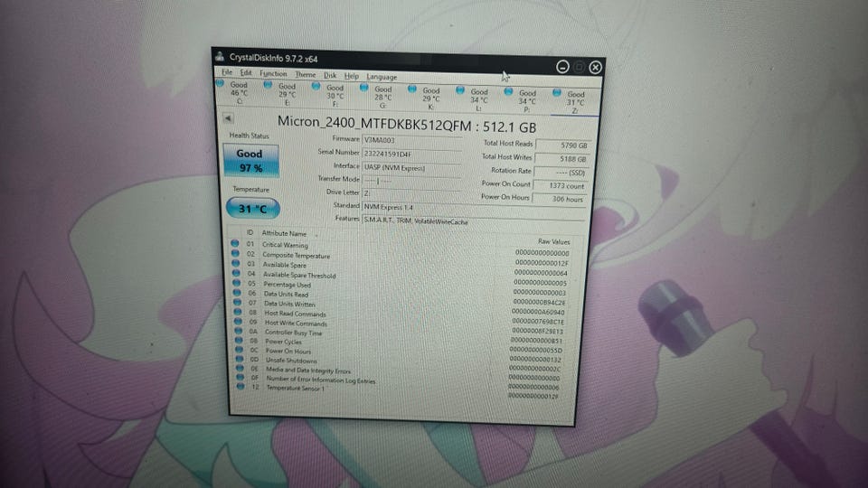Open the Language menu
The width and height of the screenshot is (868, 488).
click(382, 77)
